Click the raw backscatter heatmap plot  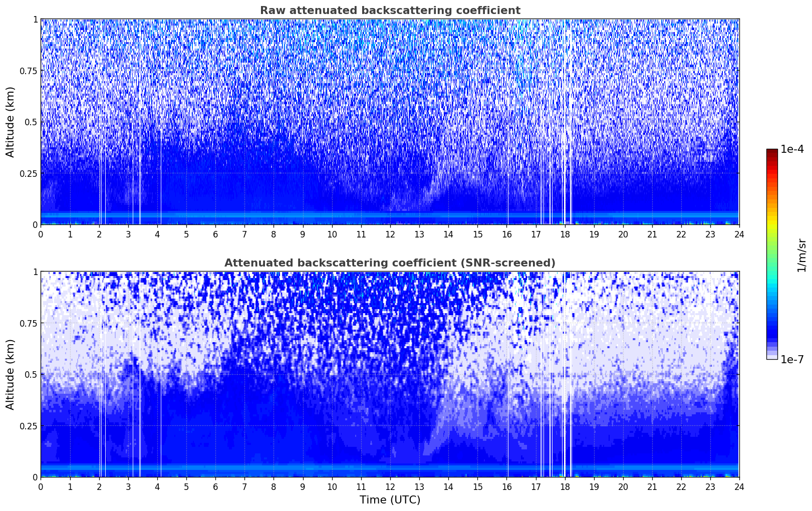coord(390,122)
